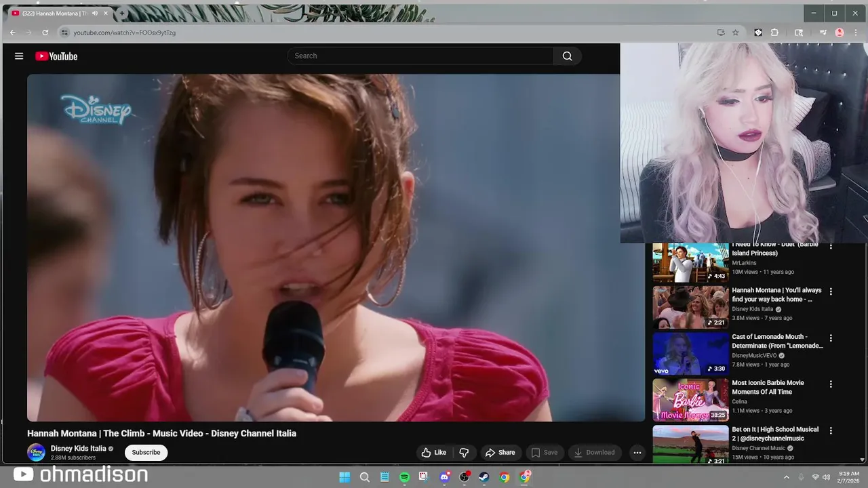
Task: Open Hannah Montana You'll always find thumbnail
Action: (690, 307)
